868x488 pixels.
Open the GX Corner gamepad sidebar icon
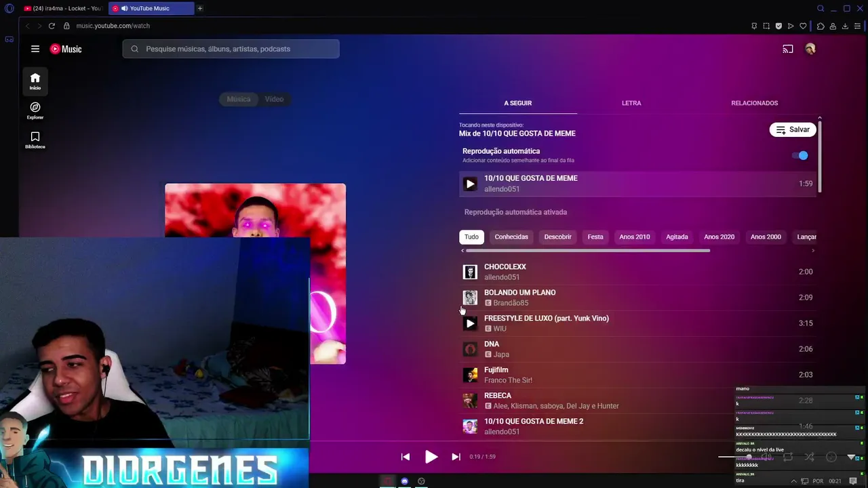(x=9, y=39)
